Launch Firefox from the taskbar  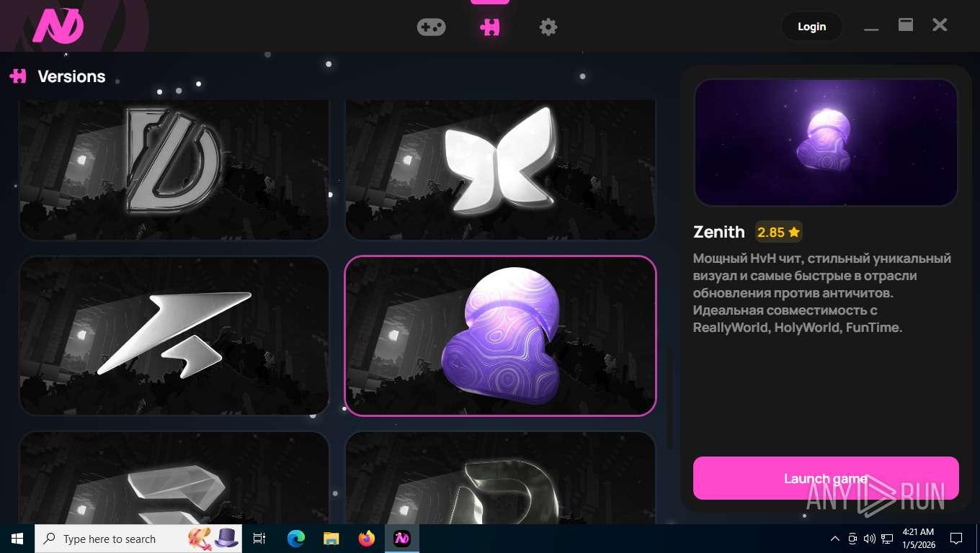click(367, 539)
